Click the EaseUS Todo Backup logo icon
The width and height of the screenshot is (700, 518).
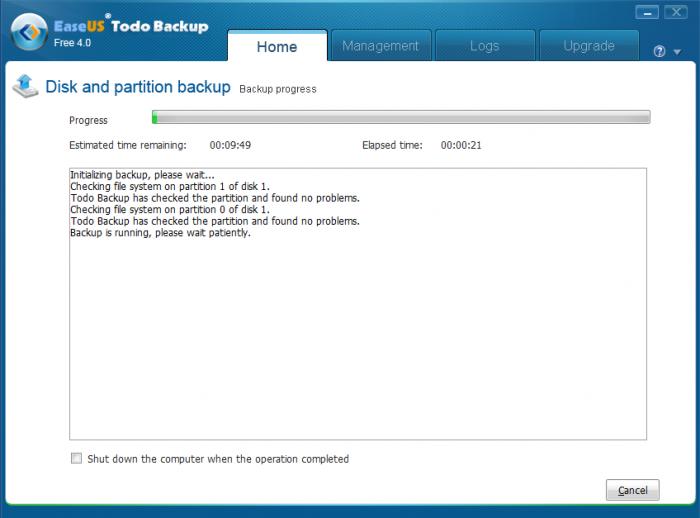point(29,32)
